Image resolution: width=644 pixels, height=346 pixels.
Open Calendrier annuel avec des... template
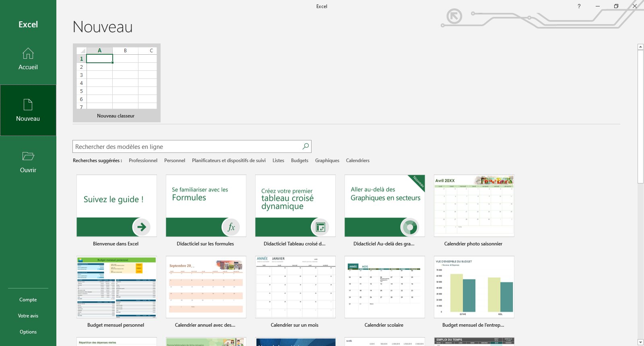point(206,287)
